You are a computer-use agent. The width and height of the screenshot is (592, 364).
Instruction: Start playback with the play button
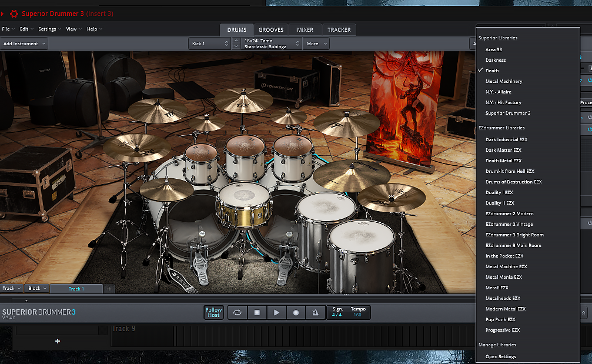coord(276,313)
